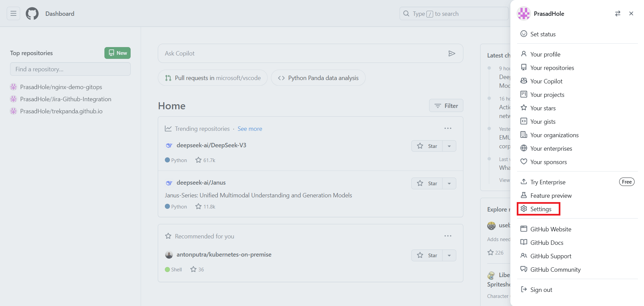Screen dimensions: 644x306
Task: Send the Copilot prompt via paper plane icon
Action: 452,53
